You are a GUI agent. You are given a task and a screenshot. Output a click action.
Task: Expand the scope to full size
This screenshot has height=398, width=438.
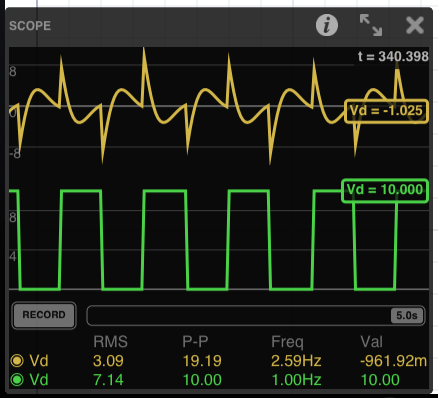[x=371, y=25]
